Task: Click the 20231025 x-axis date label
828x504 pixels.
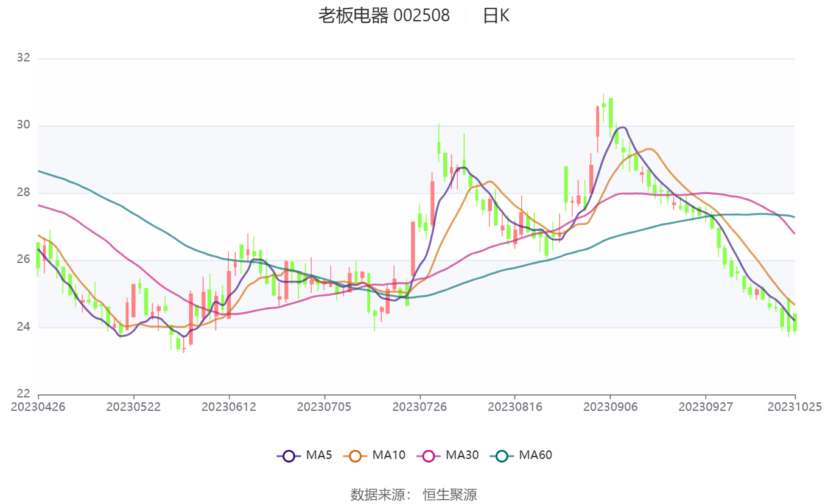Action: [795, 407]
